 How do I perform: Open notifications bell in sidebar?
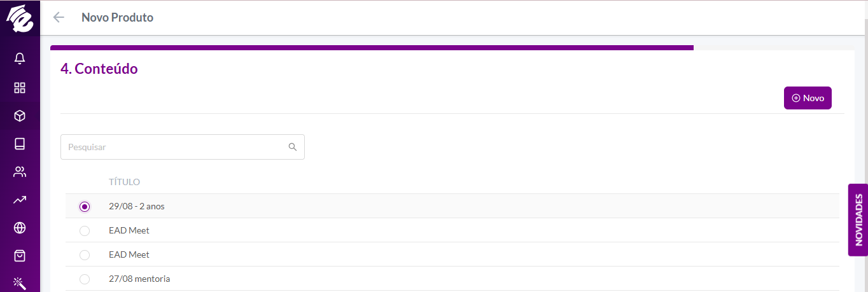coord(20,59)
